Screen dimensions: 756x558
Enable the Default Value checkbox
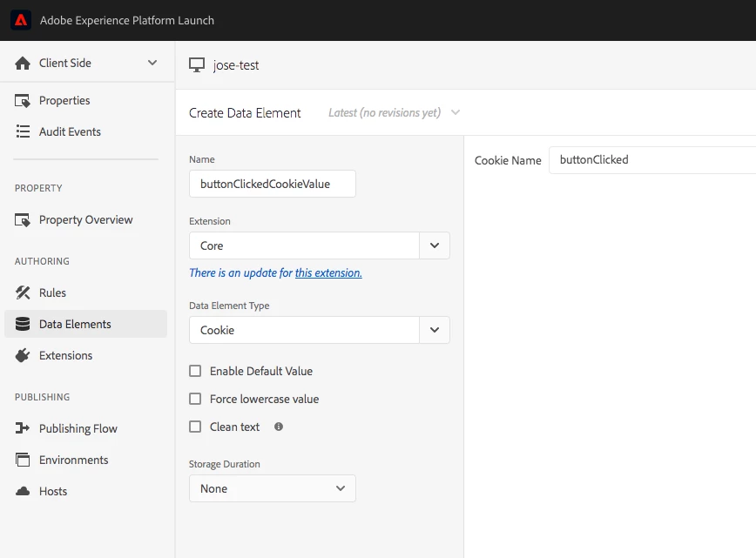(195, 372)
